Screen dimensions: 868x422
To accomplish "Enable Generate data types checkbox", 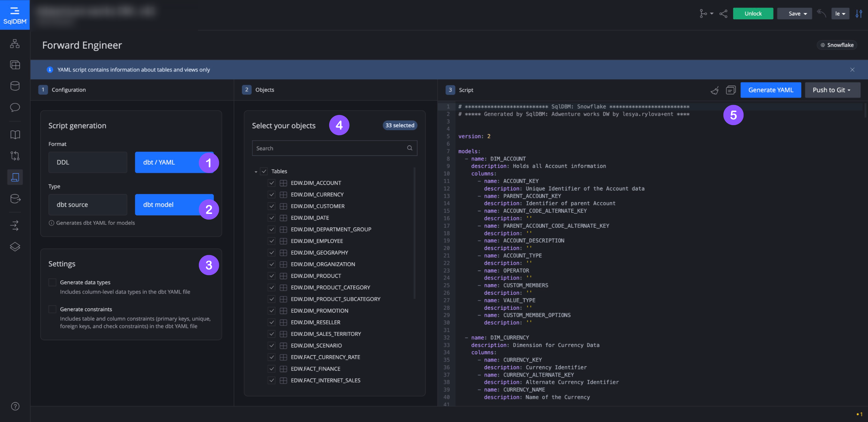I will (52, 282).
